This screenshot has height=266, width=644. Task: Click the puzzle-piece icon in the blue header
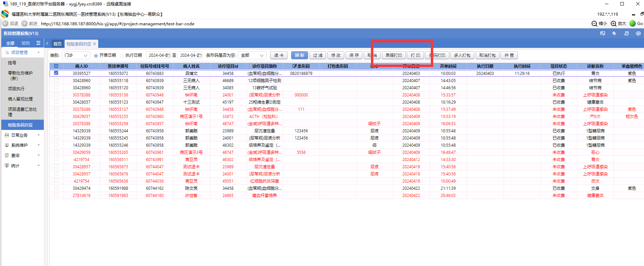pyautogui.click(x=614, y=34)
